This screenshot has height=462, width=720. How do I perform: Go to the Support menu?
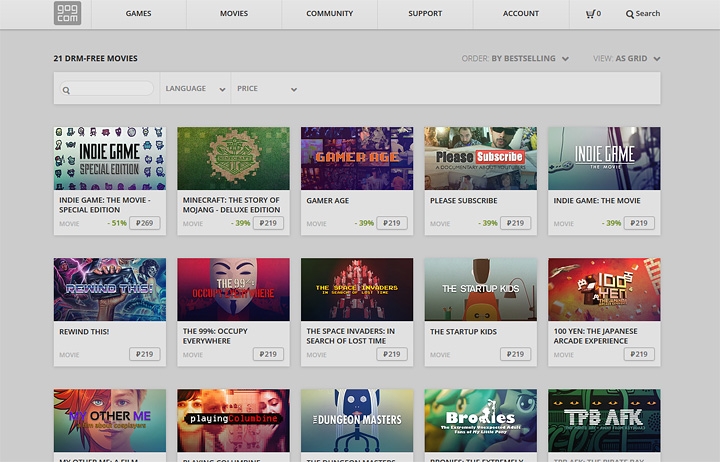click(425, 14)
